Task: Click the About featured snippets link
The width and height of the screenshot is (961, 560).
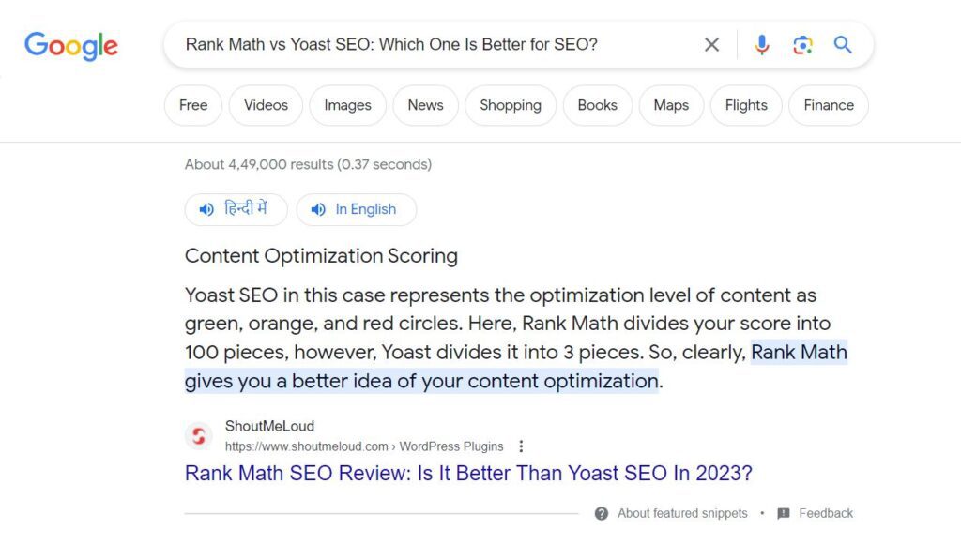Action: pyautogui.click(x=682, y=513)
